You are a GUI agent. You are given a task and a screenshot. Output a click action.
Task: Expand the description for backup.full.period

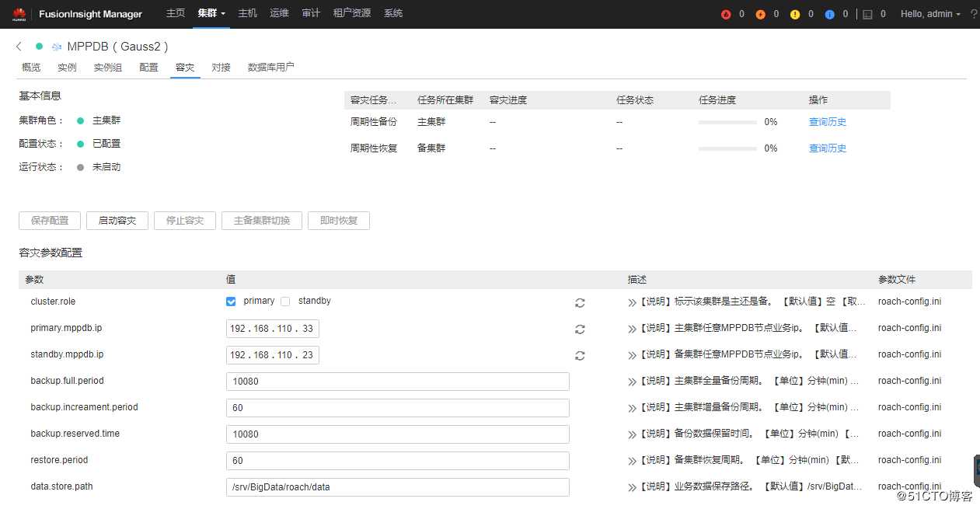(631, 381)
